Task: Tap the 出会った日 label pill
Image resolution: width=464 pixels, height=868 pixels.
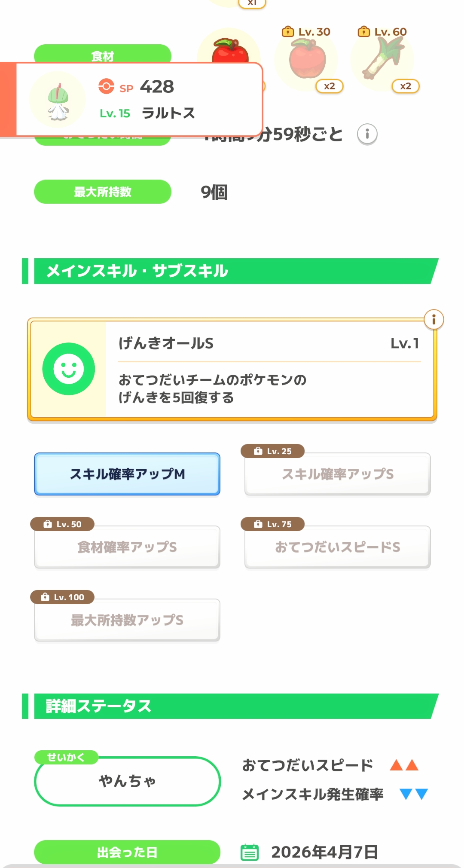Action: (127, 852)
